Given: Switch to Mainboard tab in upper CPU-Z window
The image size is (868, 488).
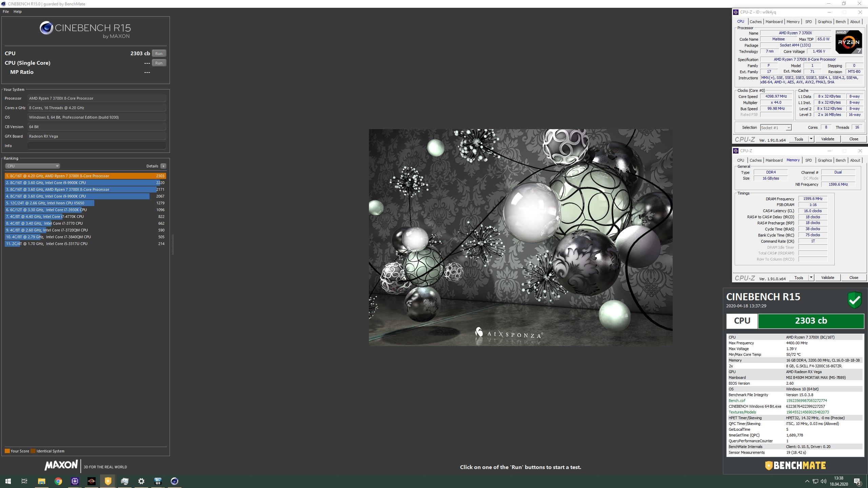Looking at the screenshot, I should tap(774, 22).
